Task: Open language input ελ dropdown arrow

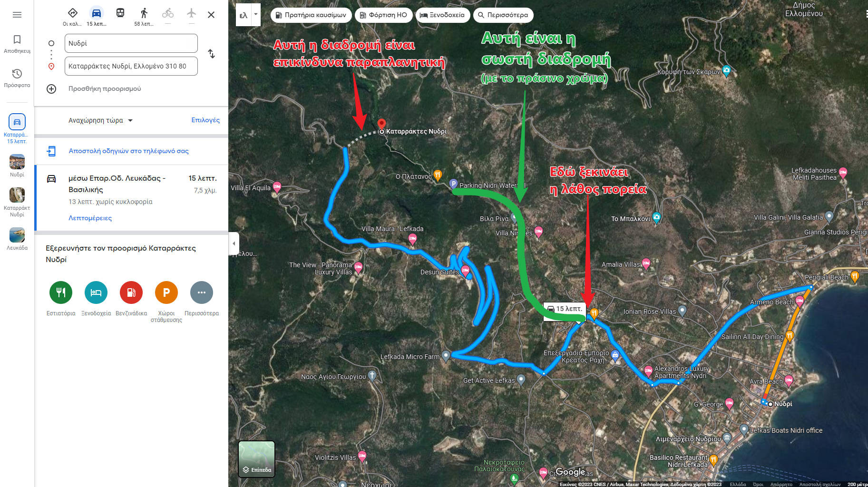Action: tap(256, 14)
